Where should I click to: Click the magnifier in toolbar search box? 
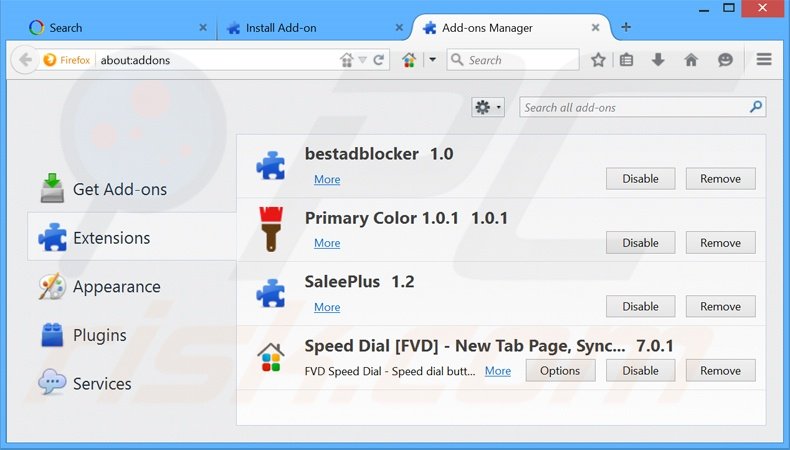tap(457, 60)
